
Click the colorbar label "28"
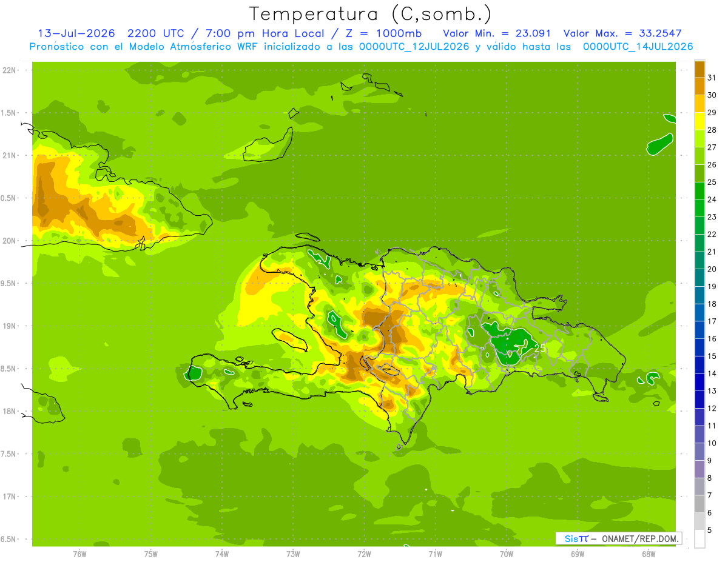(x=712, y=130)
